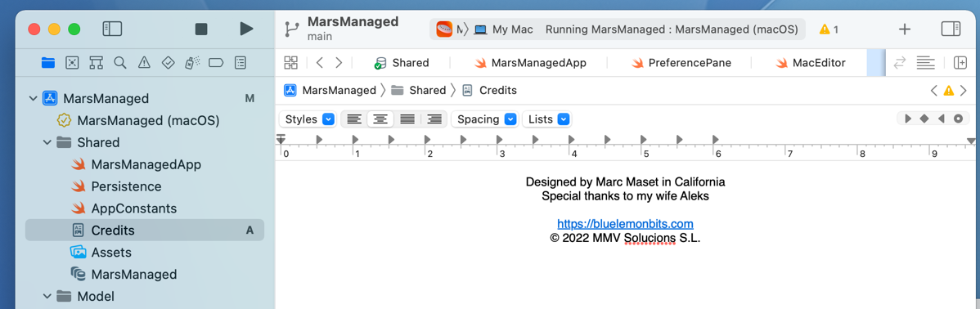Click the Credits jump bar segment
The height and width of the screenshot is (309, 980).
point(489,91)
